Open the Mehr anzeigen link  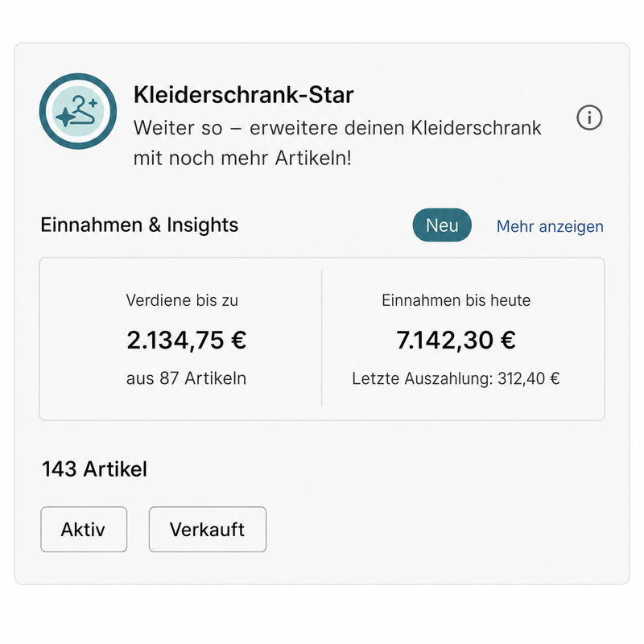(550, 226)
